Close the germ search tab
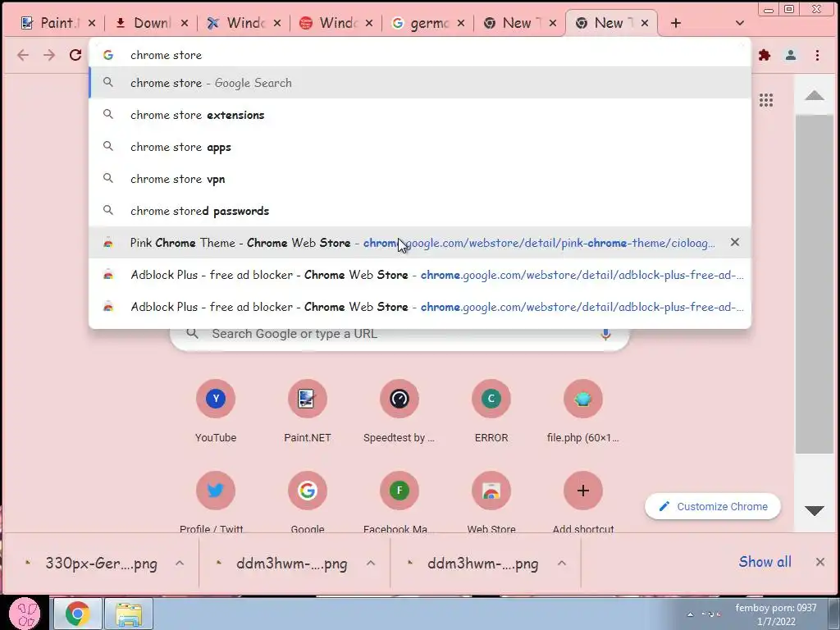The width and height of the screenshot is (840, 630). point(461,23)
